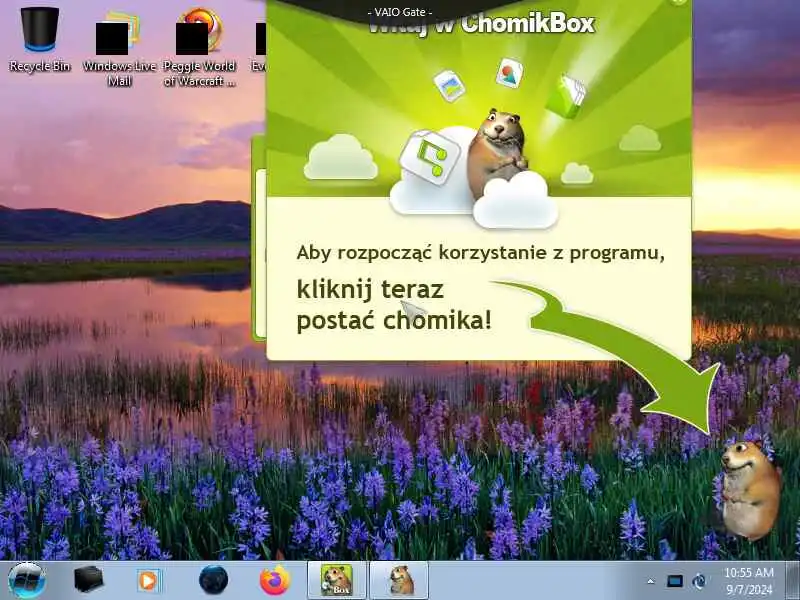Switch to the hamster taskbar button

(399, 581)
